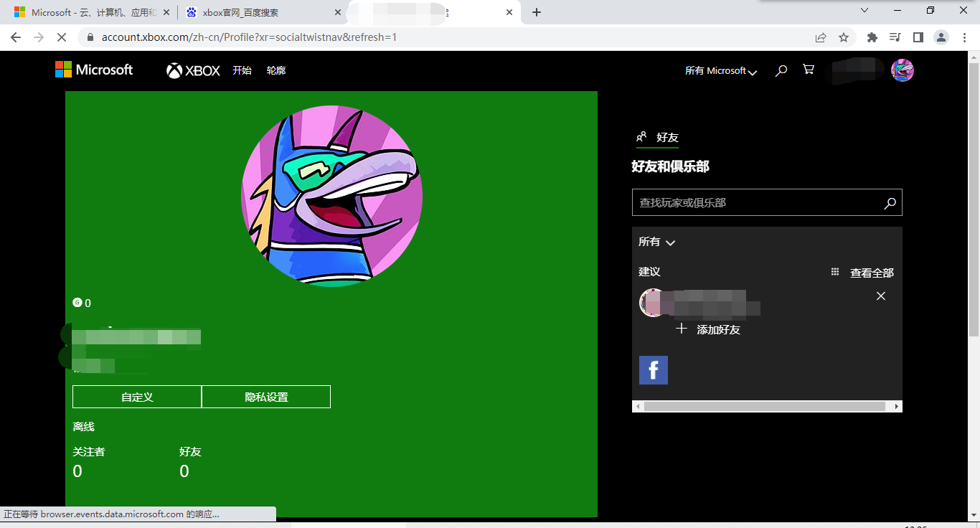Open the 所有 Microsoft dropdown
Screen dimensions: 980x528
(720, 70)
